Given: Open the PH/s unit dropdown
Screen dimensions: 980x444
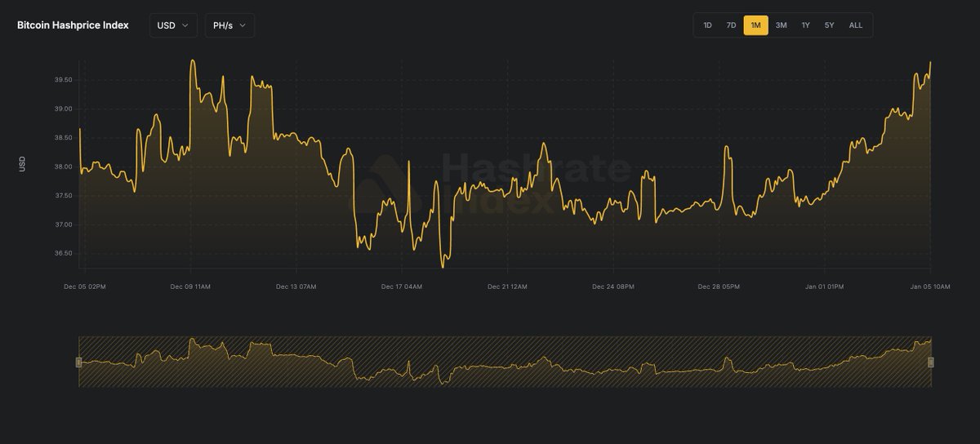Looking at the screenshot, I should pyautogui.click(x=229, y=25).
